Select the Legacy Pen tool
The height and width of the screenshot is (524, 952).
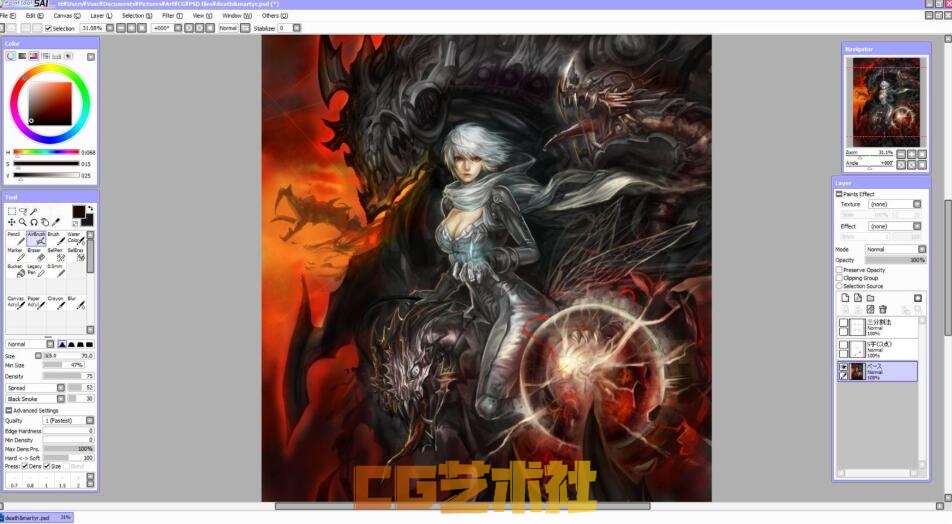(x=36, y=270)
